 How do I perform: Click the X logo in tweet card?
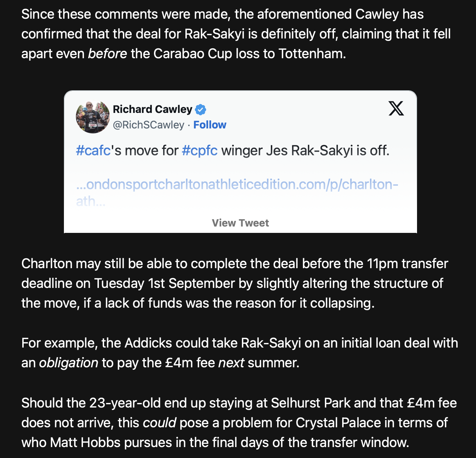point(396,108)
